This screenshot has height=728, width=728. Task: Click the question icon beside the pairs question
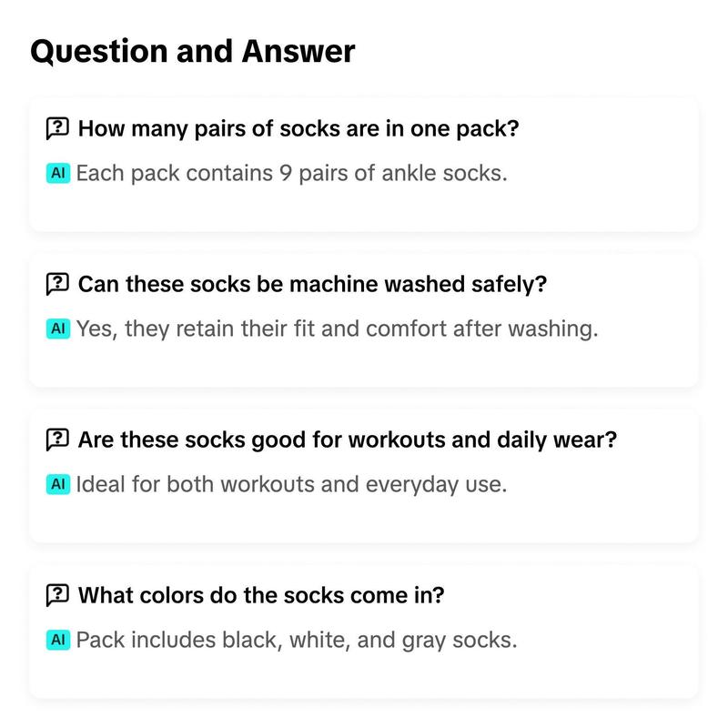point(57,128)
